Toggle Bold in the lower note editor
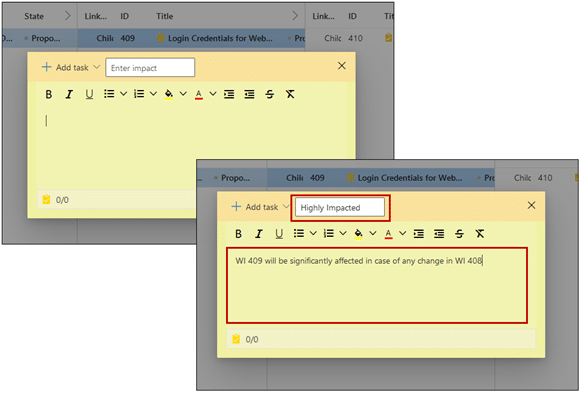This screenshot has width=581, height=393. [238, 234]
